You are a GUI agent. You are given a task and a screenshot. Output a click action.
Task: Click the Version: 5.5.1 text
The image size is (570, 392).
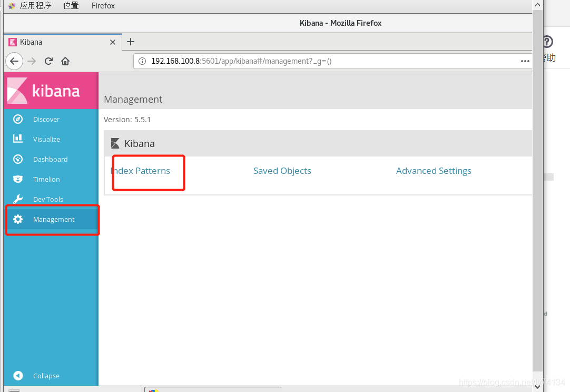point(127,120)
